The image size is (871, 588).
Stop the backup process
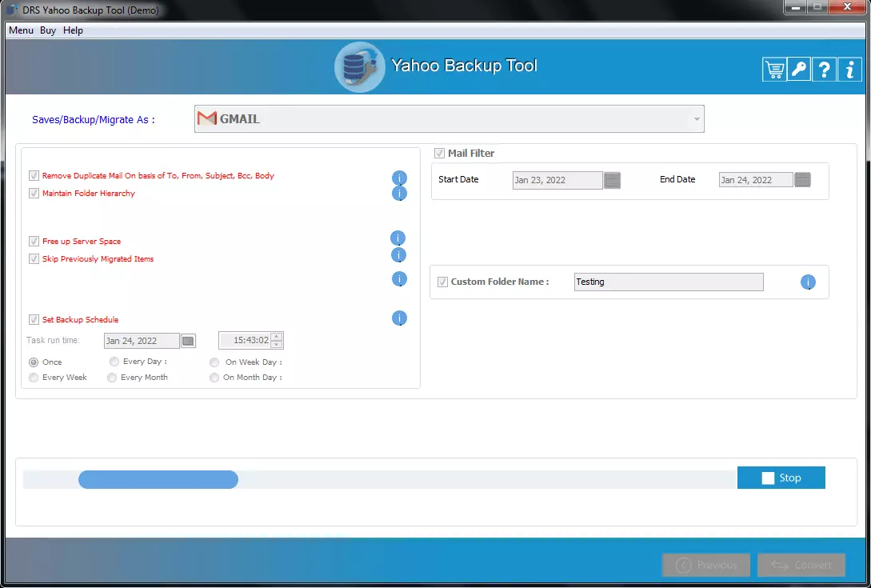click(781, 478)
